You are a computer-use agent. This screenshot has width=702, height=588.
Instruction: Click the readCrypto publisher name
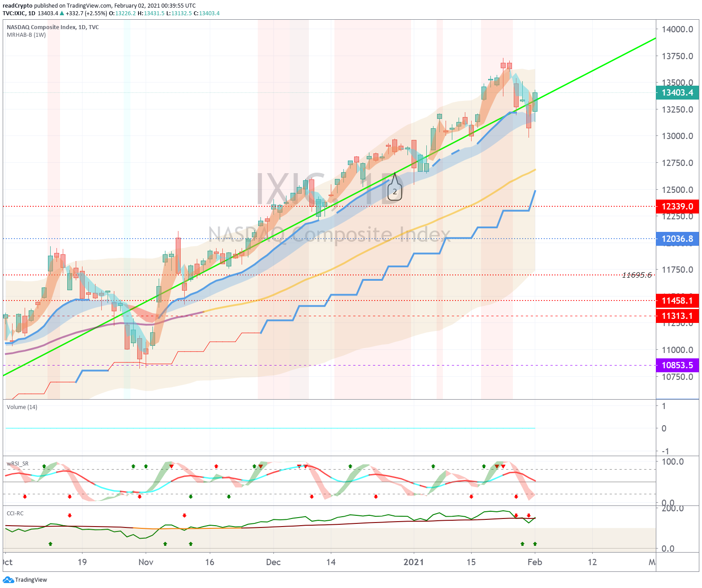pos(17,6)
